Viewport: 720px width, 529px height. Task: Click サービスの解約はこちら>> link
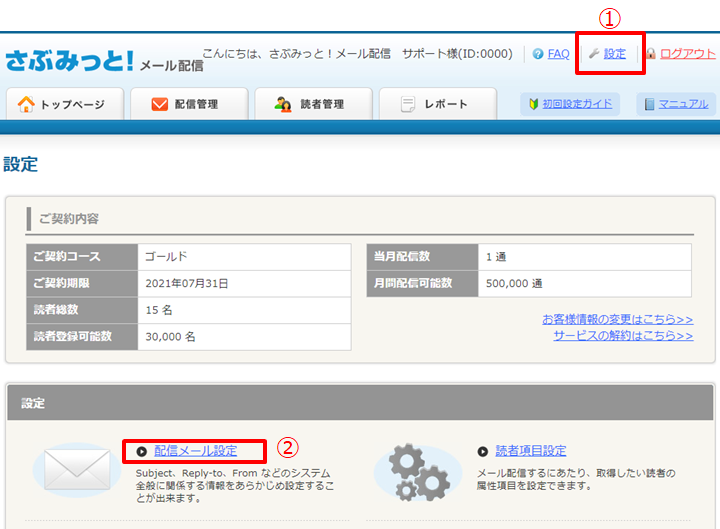pos(623,336)
